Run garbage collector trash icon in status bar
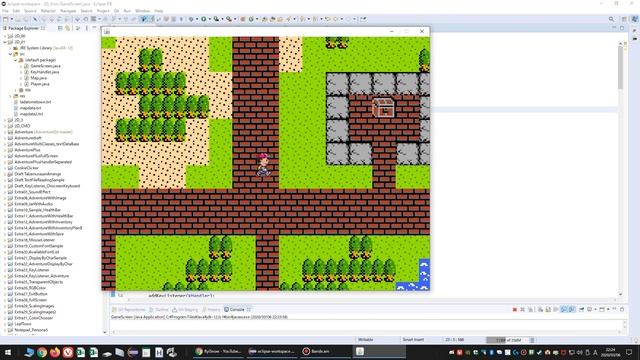Image resolution: width=640 pixels, height=360 pixels. [532, 340]
